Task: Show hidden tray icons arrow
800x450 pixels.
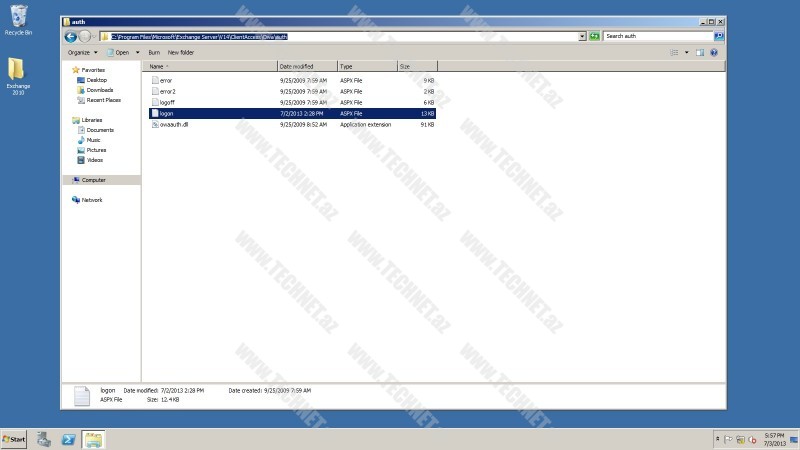Action: point(718,439)
